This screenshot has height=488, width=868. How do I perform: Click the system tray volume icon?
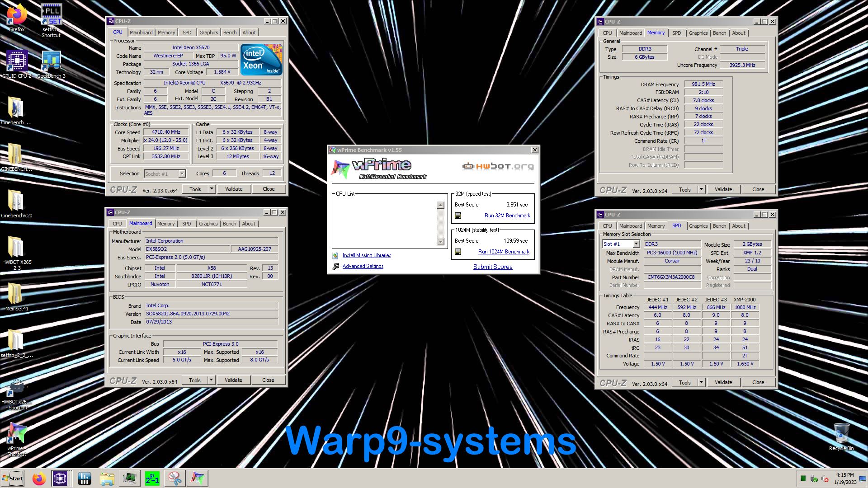(825, 479)
